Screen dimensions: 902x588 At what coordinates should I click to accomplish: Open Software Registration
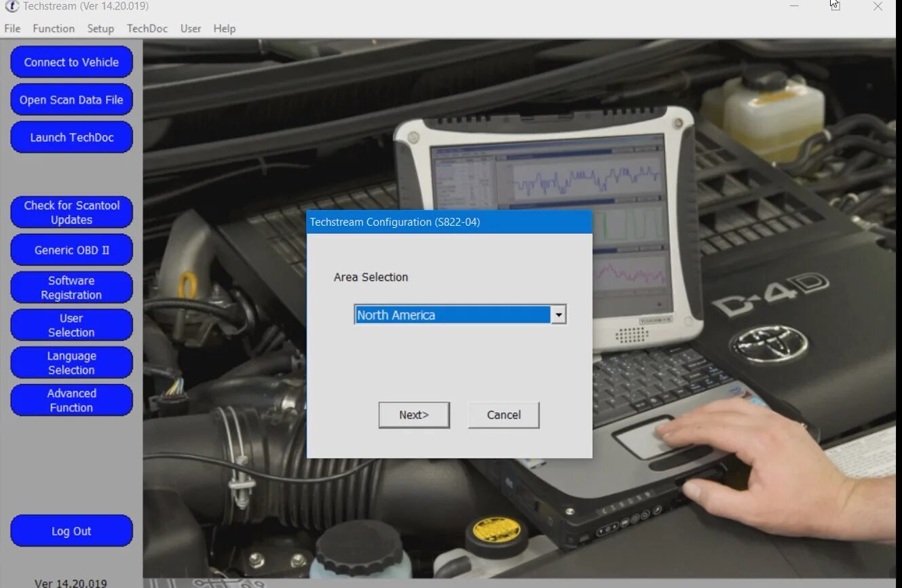tap(71, 288)
